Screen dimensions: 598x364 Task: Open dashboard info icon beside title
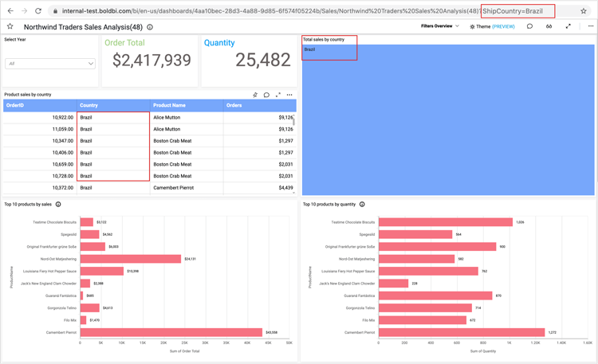point(150,26)
